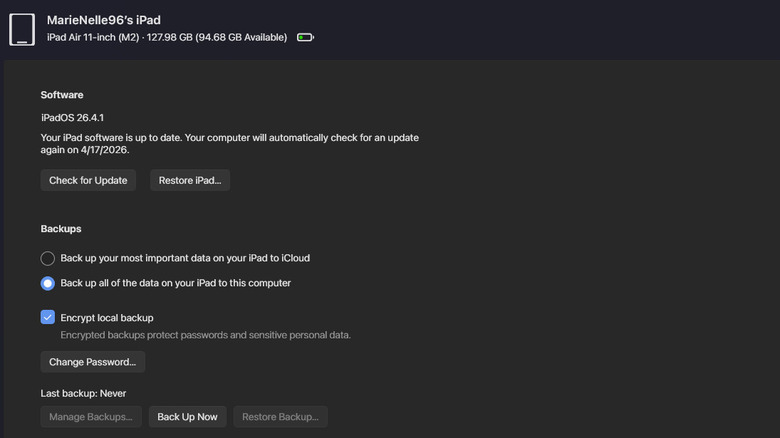Click the Software section heading
The width and height of the screenshot is (780, 438).
pyautogui.click(x=62, y=95)
